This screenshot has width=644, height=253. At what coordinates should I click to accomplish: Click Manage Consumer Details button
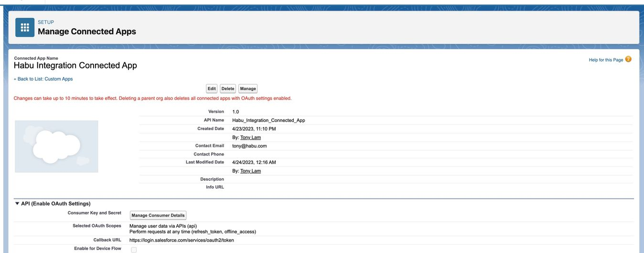click(158, 215)
